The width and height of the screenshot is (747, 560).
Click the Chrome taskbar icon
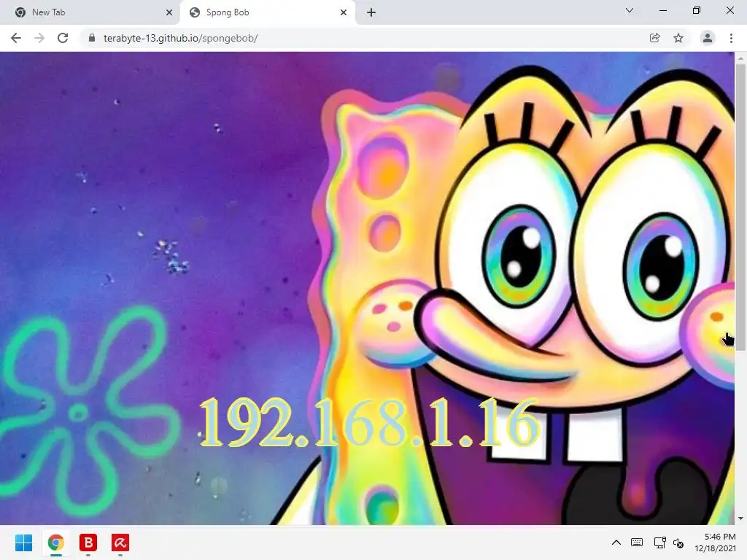pos(55,542)
